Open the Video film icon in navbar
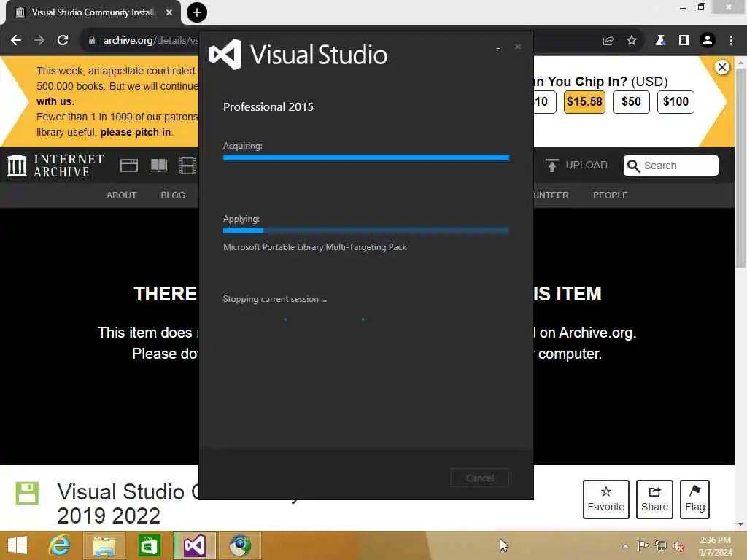Screen dimensions: 747x560 click(187, 166)
